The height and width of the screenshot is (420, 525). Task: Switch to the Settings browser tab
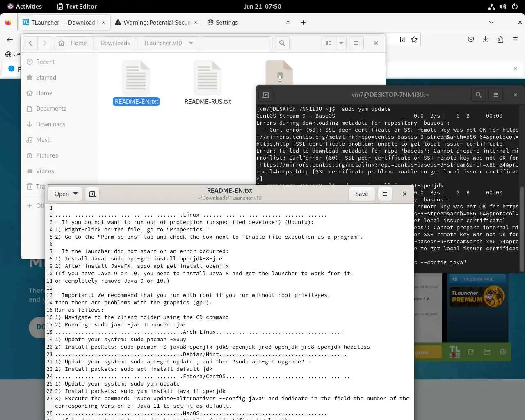coord(248,22)
